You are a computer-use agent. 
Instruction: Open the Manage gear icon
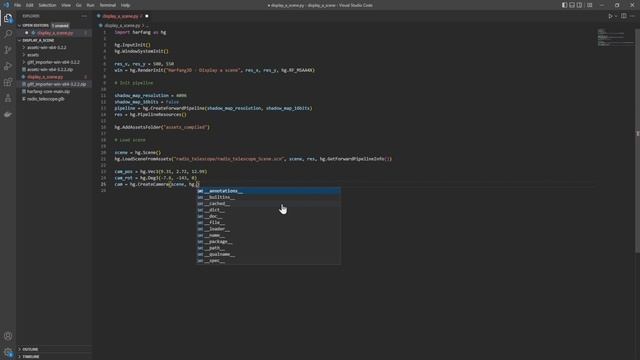pyautogui.click(x=8, y=352)
